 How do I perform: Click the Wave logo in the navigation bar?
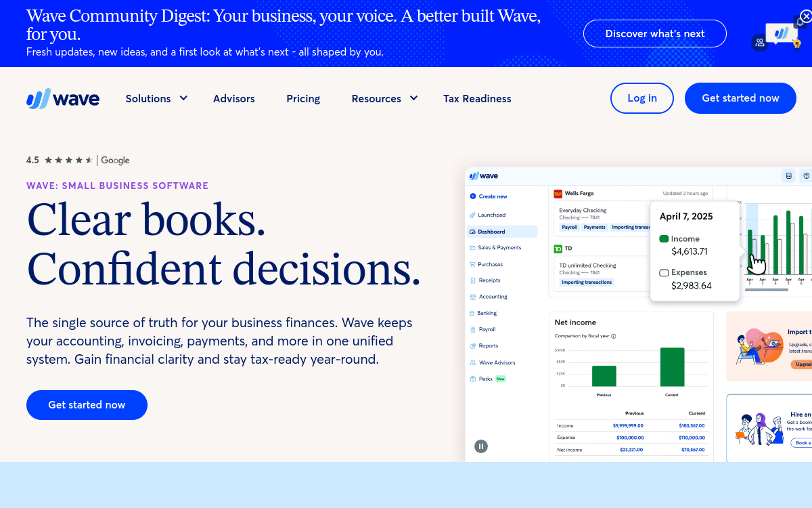[63, 99]
